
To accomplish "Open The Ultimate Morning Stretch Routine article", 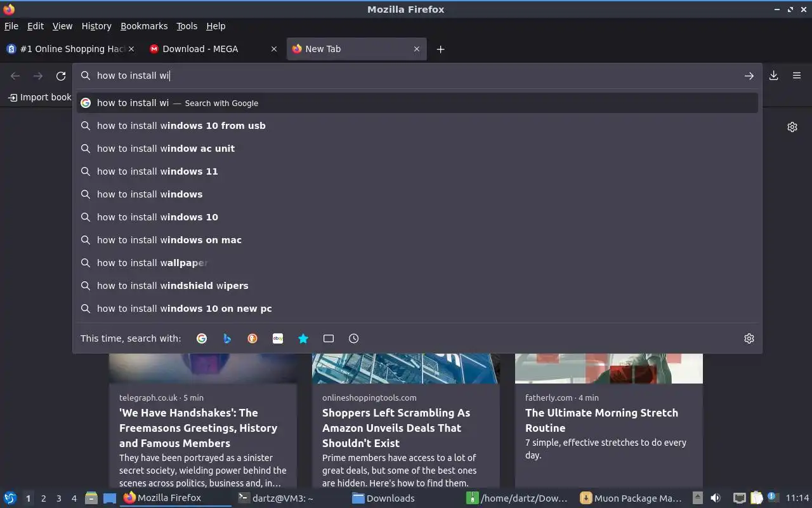I will [601, 420].
